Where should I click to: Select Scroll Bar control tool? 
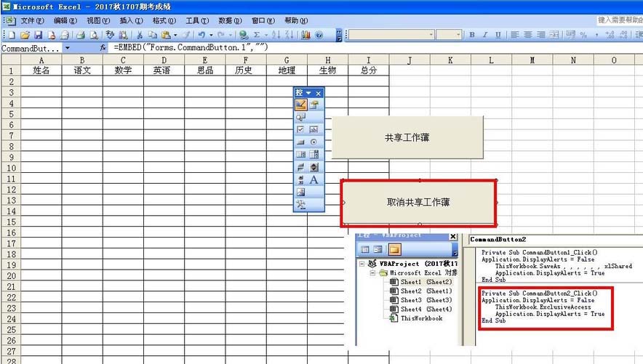tap(300, 179)
